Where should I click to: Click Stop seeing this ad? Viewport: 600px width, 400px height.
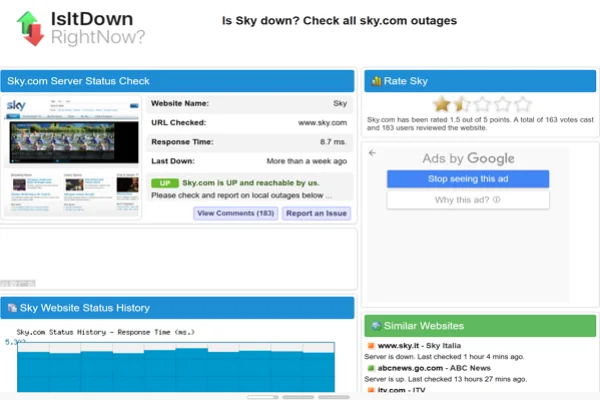468,179
